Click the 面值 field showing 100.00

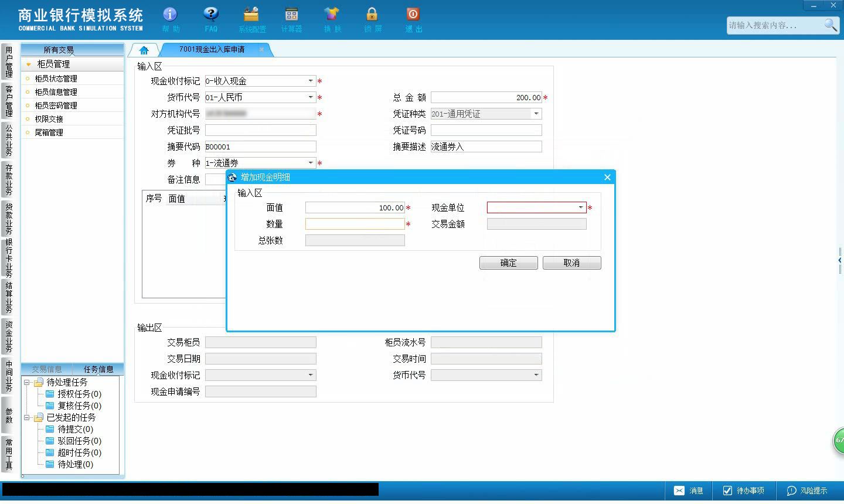[355, 207]
